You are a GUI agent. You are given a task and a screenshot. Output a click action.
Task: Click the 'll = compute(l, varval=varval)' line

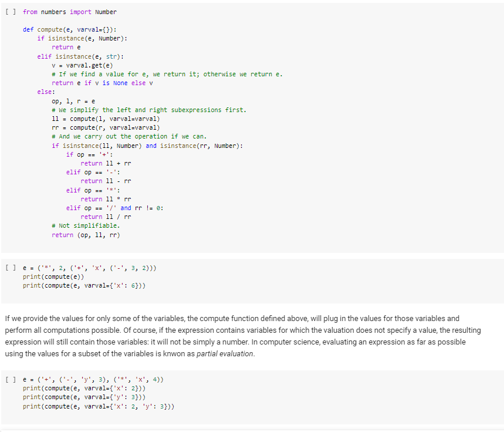coord(106,119)
